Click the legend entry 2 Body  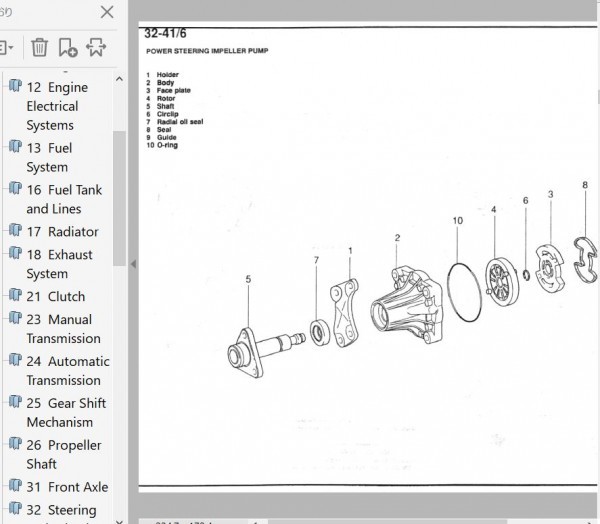[x=160, y=82]
